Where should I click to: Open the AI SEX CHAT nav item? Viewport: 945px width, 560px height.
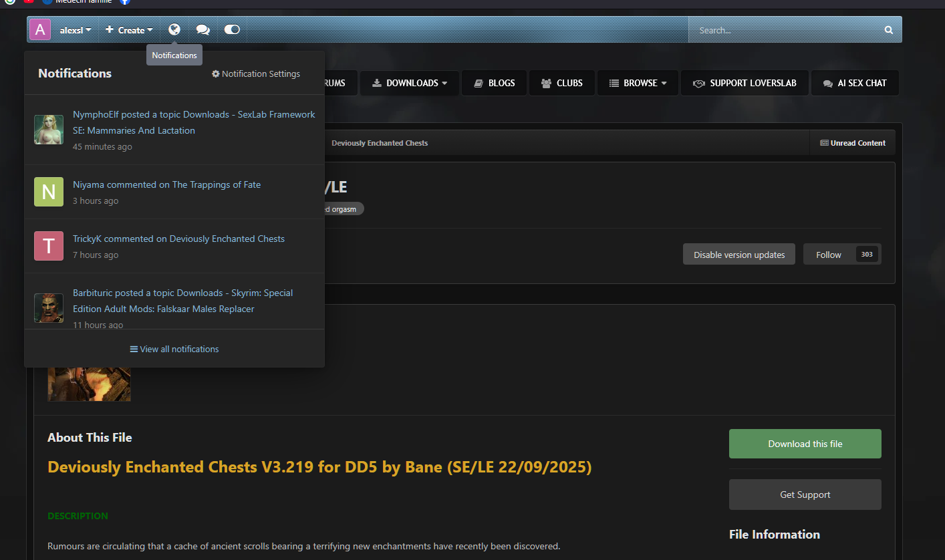855,83
